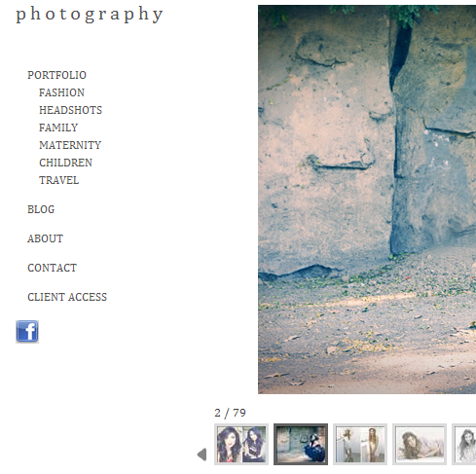Screen dimensions: 476x474
Task: View the Maternity gallery
Action: pyautogui.click(x=70, y=145)
